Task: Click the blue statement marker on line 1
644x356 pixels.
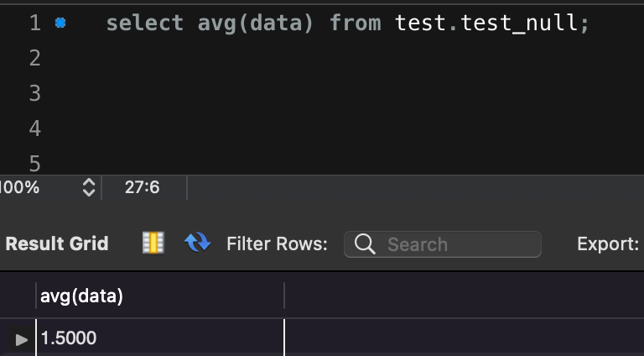Action: coord(60,24)
